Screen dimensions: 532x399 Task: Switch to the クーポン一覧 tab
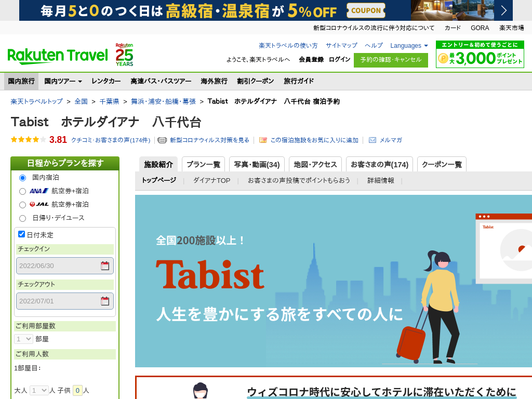click(442, 165)
